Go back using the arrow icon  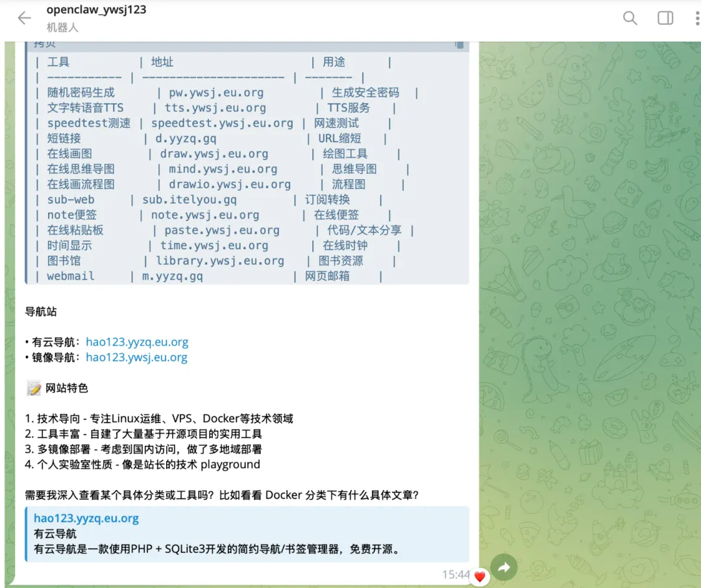pyautogui.click(x=24, y=18)
